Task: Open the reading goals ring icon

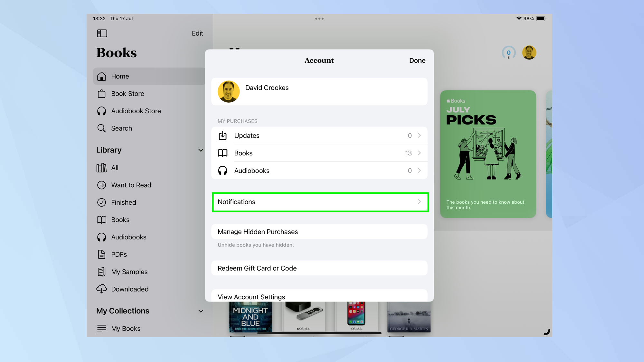Action: tap(508, 53)
